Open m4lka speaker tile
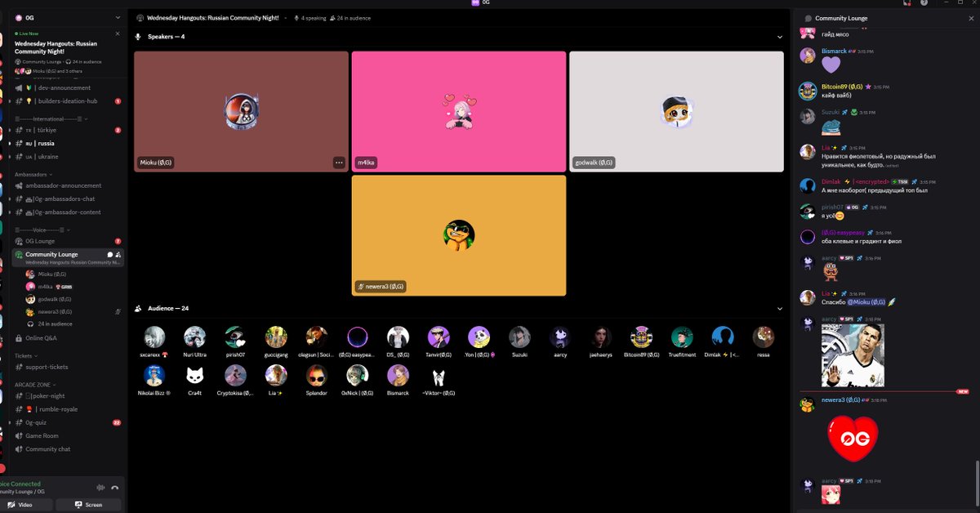 pos(458,112)
